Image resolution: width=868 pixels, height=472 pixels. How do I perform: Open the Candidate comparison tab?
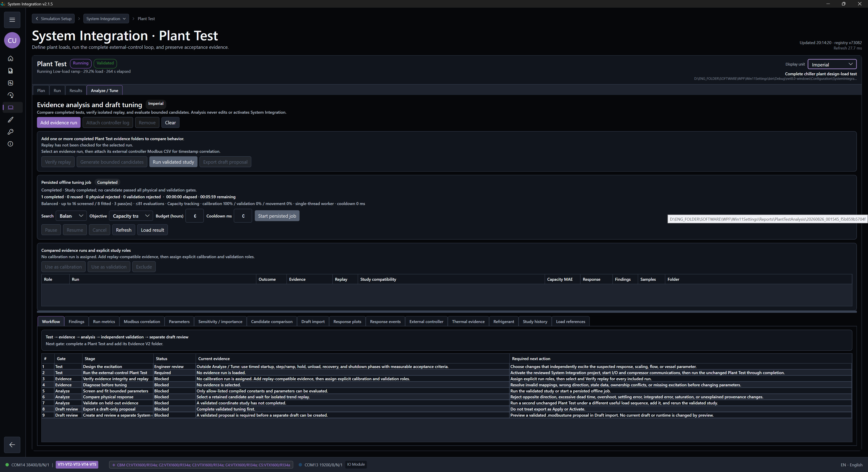[x=271, y=321]
